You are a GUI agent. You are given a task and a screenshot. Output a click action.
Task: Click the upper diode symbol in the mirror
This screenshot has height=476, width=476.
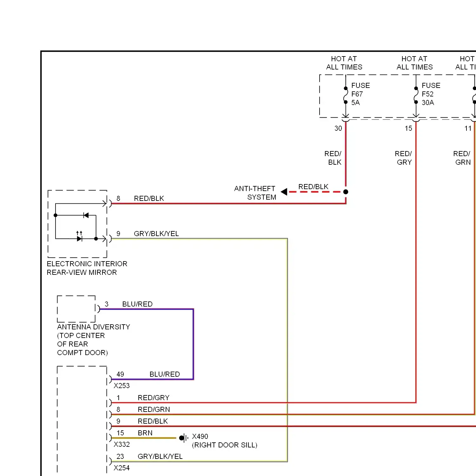[86, 215]
